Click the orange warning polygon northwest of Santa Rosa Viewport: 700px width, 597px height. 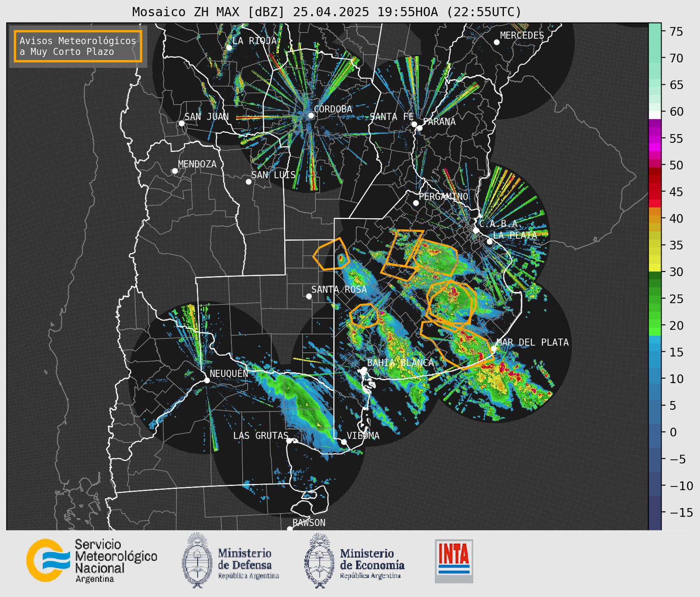click(x=331, y=254)
